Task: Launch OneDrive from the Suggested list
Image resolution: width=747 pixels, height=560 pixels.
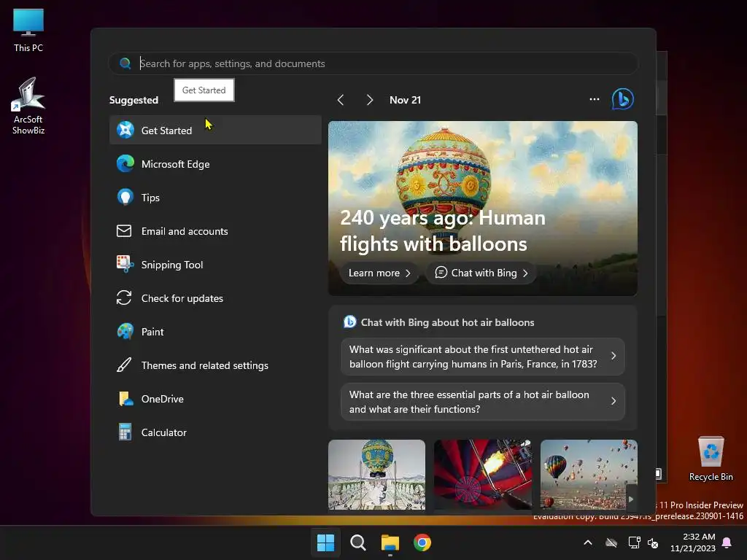Action: tap(215, 399)
